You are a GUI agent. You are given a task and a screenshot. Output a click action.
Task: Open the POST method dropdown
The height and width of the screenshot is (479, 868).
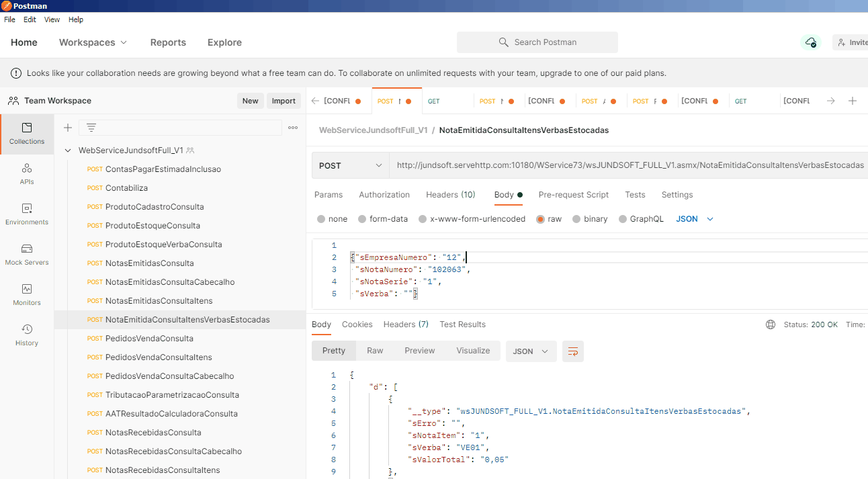[350, 165]
